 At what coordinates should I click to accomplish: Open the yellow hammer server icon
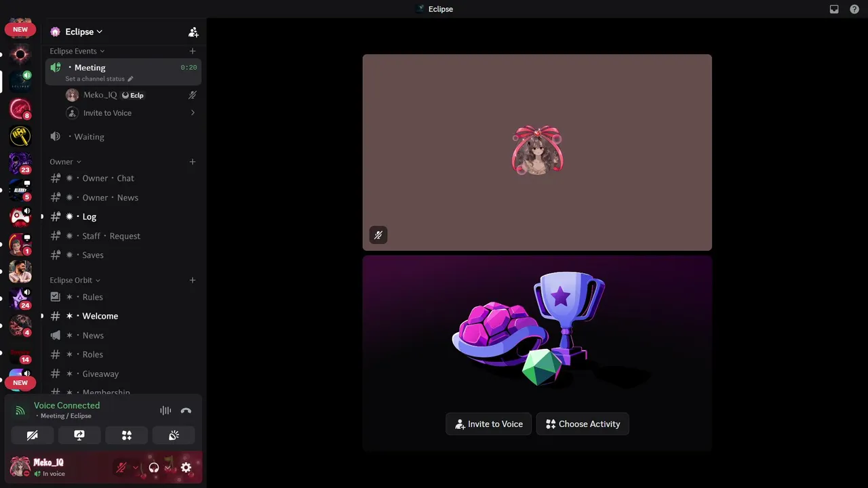pos(20,136)
